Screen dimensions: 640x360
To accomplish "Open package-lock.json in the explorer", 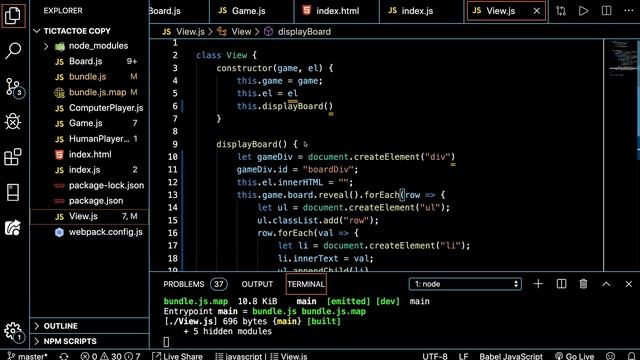I will tap(89, 185).
